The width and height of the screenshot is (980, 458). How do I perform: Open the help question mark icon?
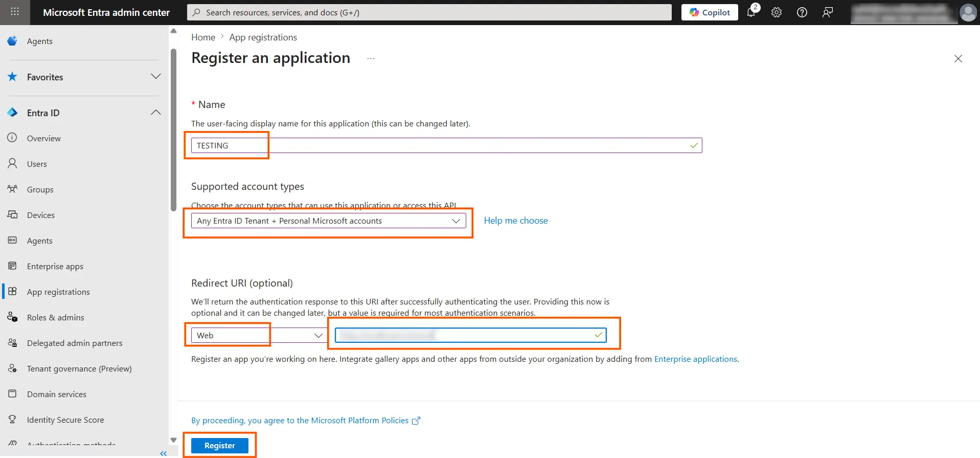coord(802,12)
